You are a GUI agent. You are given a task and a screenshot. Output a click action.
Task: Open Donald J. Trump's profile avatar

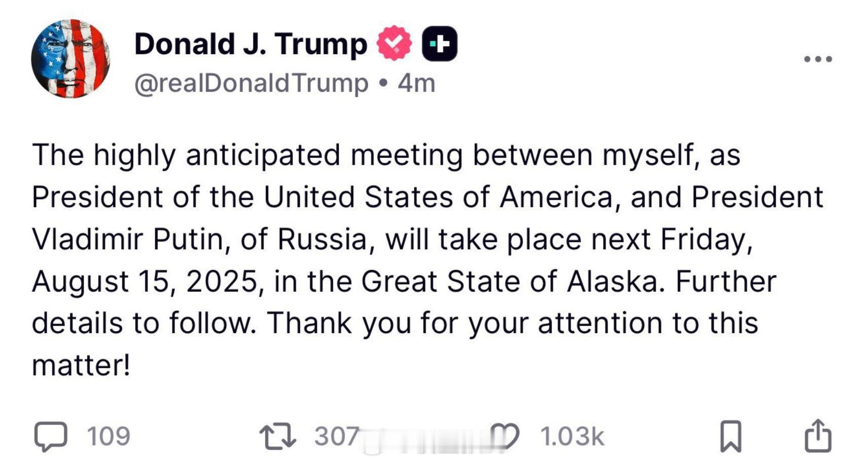(70, 59)
